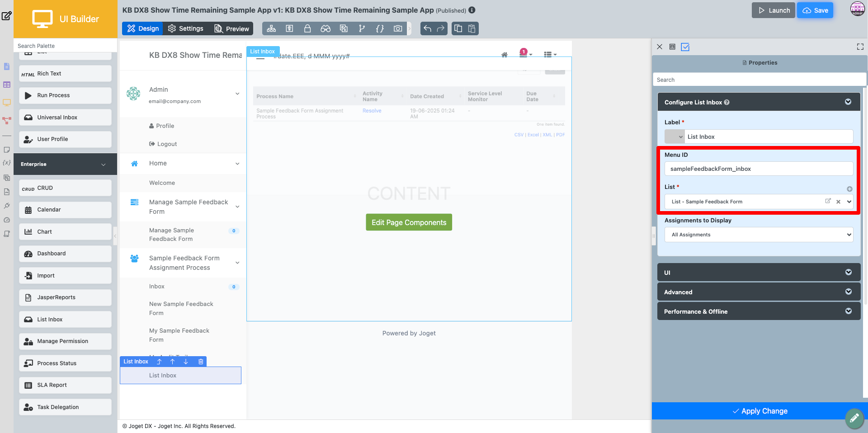Switch to the Design tab
This screenshot has height=433, width=868.
pos(142,28)
